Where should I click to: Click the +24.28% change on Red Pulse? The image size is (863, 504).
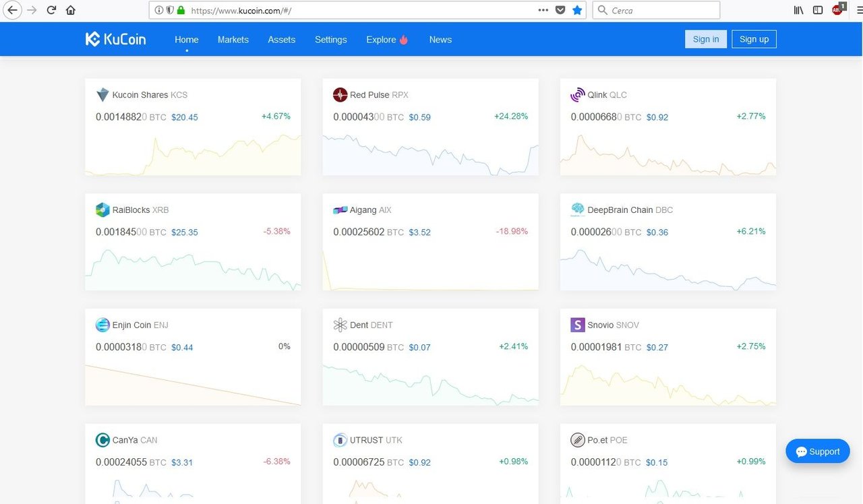pyautogui.click(x=511, y=116)
